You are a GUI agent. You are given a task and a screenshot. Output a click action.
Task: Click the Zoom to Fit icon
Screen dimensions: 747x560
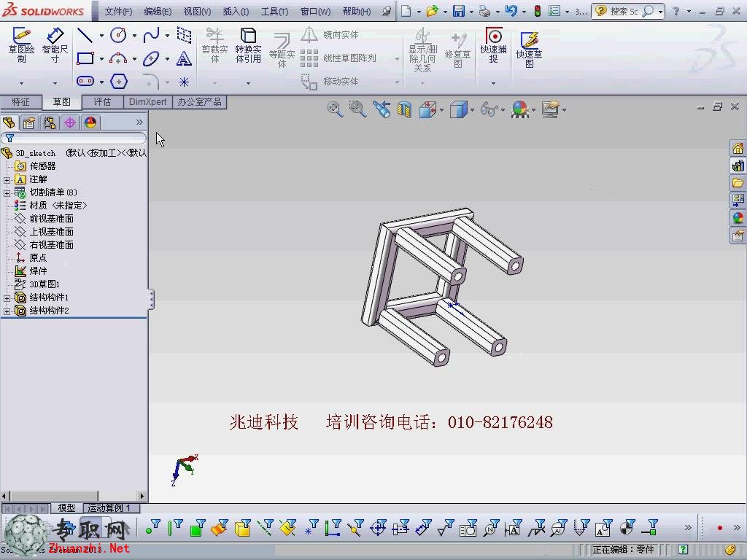[x=335, y=109]
